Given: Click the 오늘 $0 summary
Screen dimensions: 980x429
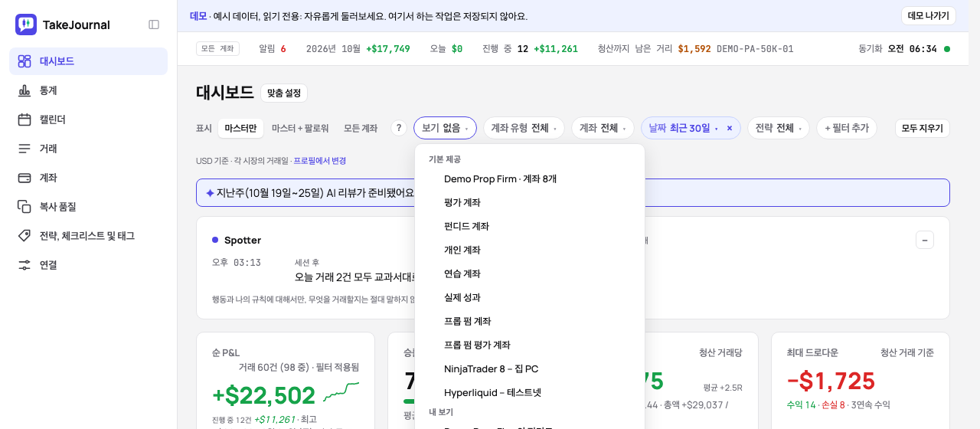Looking at the screenshot, I should pyautogui.click(x=446, y=49).
